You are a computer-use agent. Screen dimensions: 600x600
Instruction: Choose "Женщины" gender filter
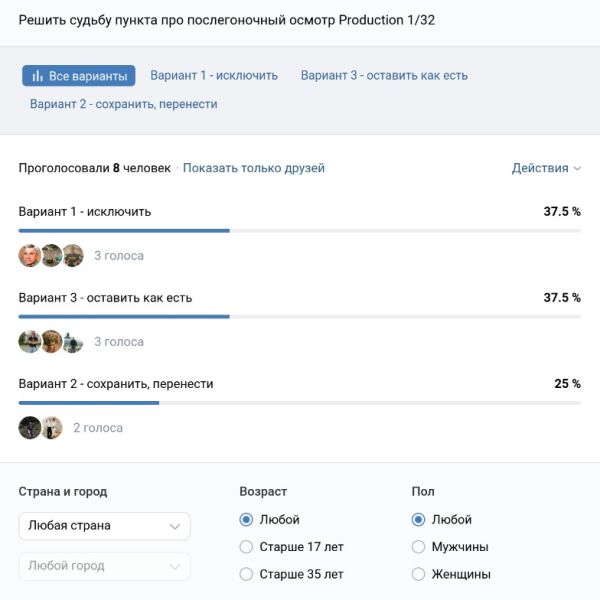(x=418, y=574)
